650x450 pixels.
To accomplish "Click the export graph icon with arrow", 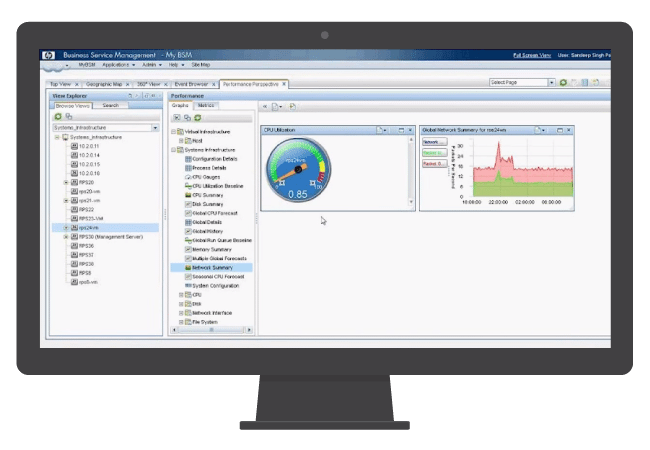I will point(293,106).
